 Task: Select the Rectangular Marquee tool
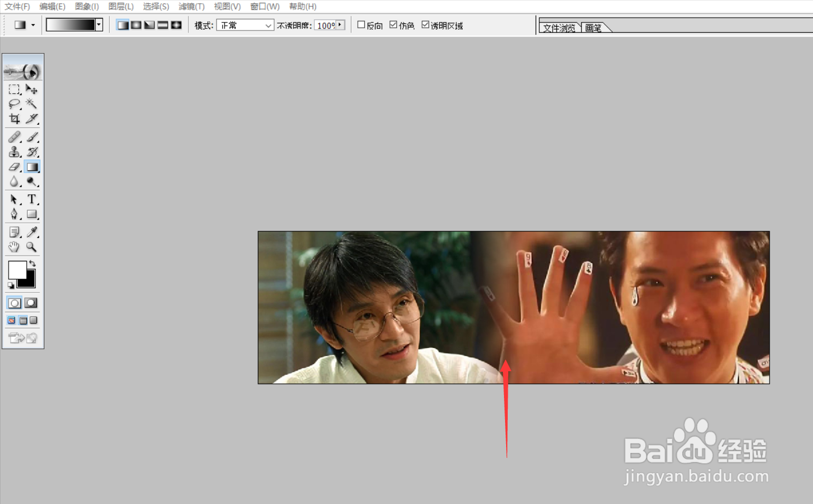click(x=14, y=89)
